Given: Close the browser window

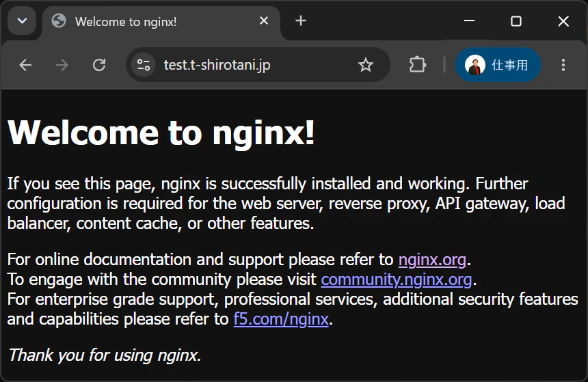Looking at the screenshot, I should [563, 21].
